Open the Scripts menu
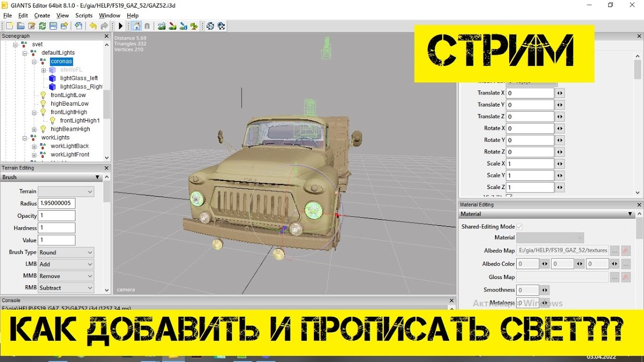Viewport: 644px width, 362px height. 84,16
